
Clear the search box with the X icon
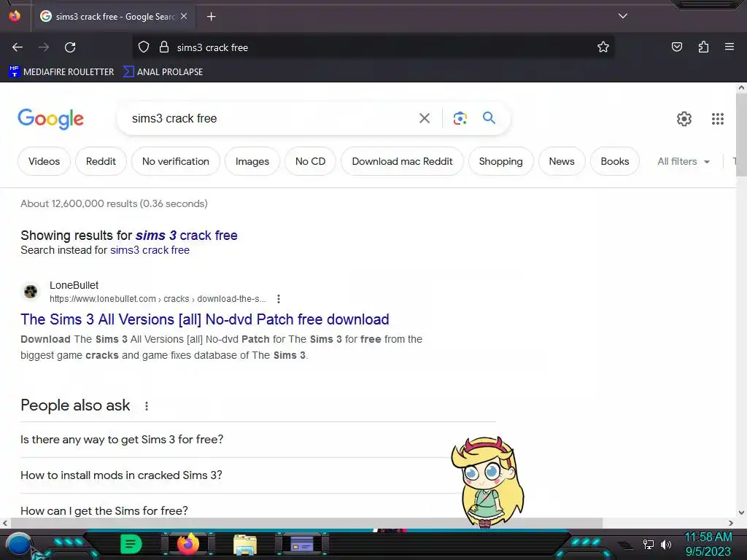point(424,118)
